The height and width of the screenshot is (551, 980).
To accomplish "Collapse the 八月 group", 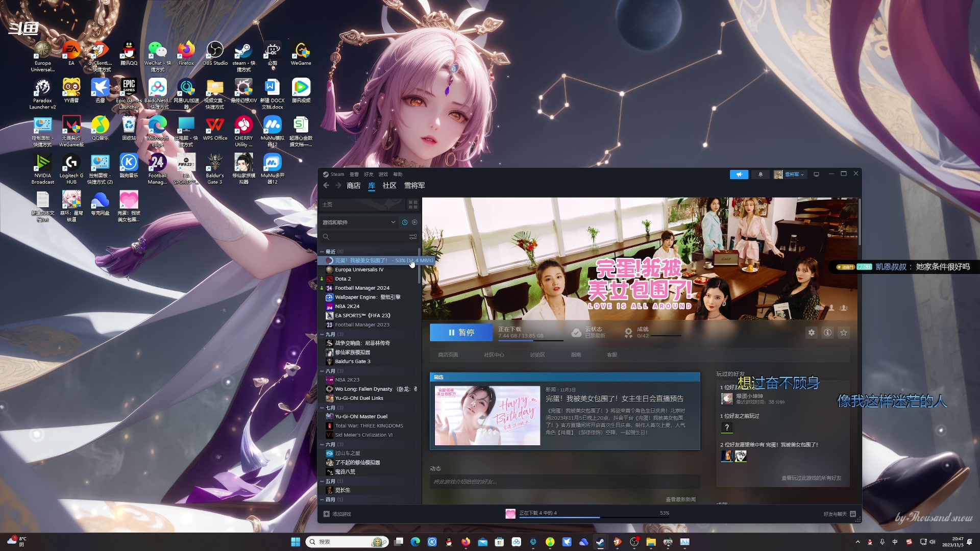I will click(x=322, y=371).
